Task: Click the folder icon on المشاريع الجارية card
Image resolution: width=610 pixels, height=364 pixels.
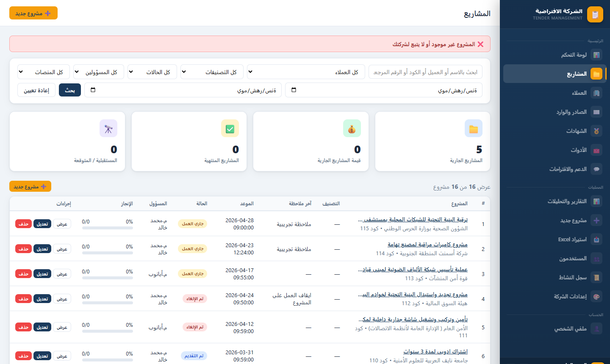Action: (474, 128)
